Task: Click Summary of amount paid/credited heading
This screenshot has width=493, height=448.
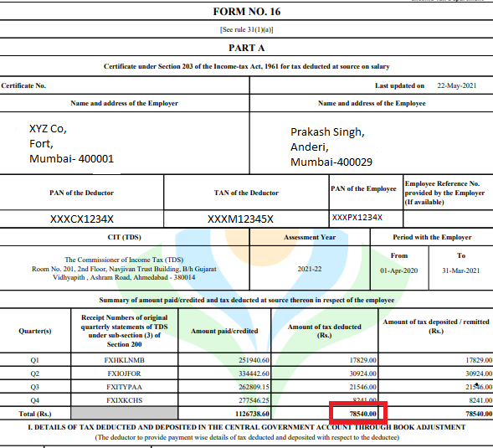Action: 246,300
